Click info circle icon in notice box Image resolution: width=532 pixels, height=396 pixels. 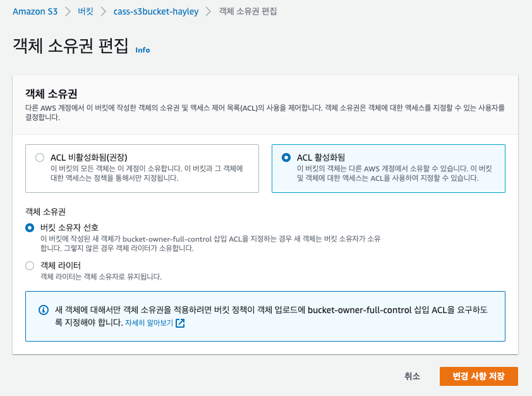point(44,310)
